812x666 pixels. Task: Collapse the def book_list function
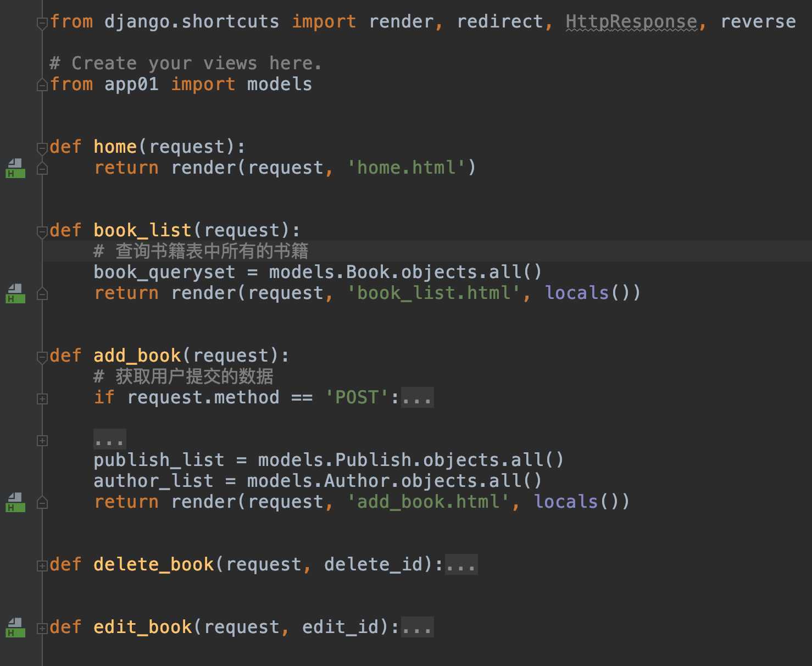coord(42,232)
